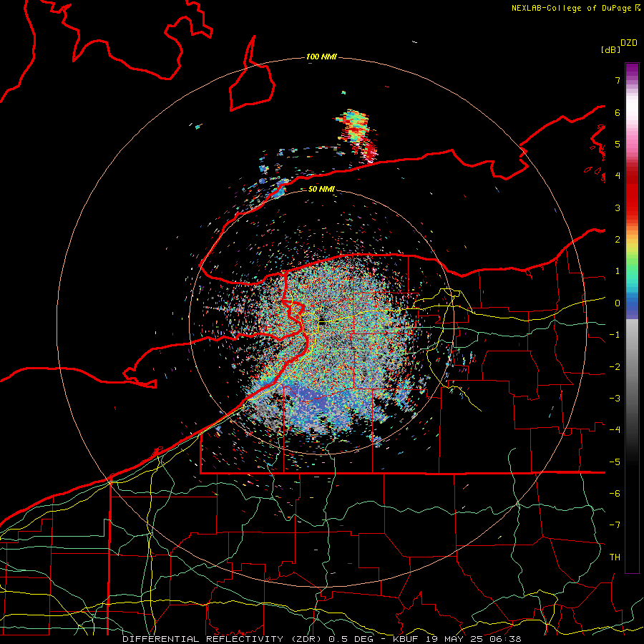Click the -7 value on color scale
644x644 pixels.
[615, 525]
